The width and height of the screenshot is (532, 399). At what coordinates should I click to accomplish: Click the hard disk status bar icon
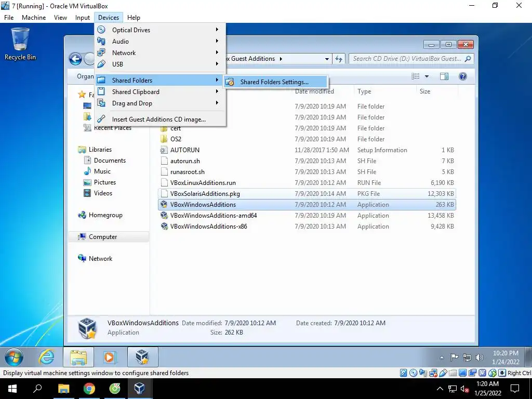pyautogui.click(x=403, y=373)
